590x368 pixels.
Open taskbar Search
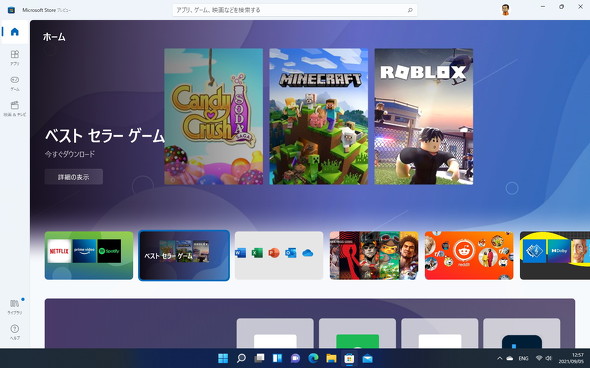tap(241, 358)
